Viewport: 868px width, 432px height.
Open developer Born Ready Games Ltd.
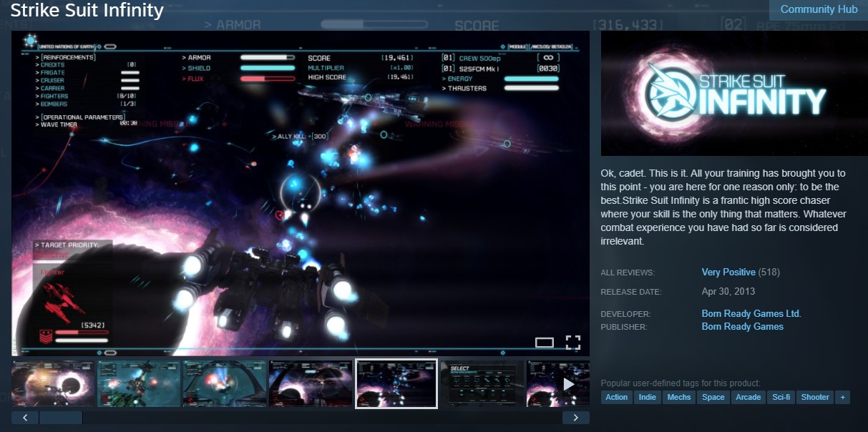(x=751, y=314)
